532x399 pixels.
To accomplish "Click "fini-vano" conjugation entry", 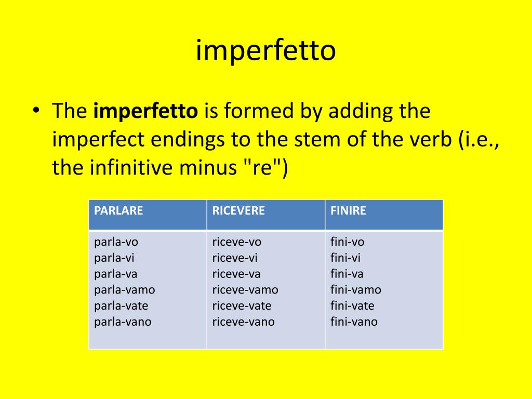I will [354, 322].
